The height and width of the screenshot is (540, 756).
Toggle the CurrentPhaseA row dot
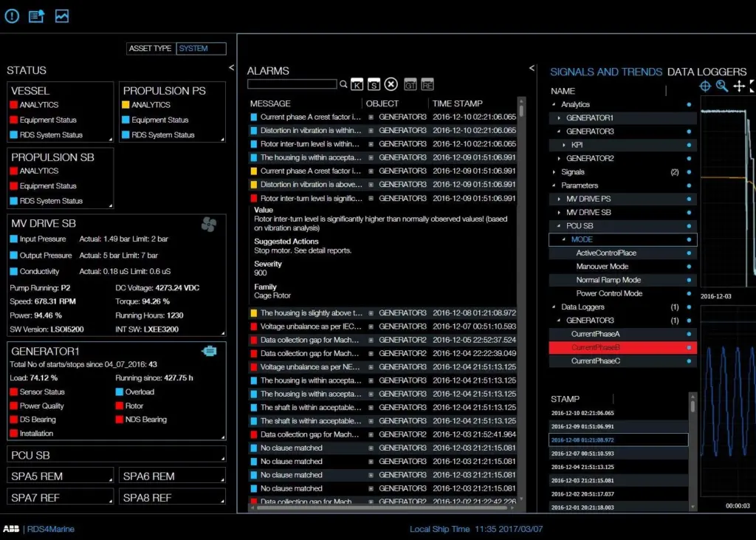(x=689, y=334)
